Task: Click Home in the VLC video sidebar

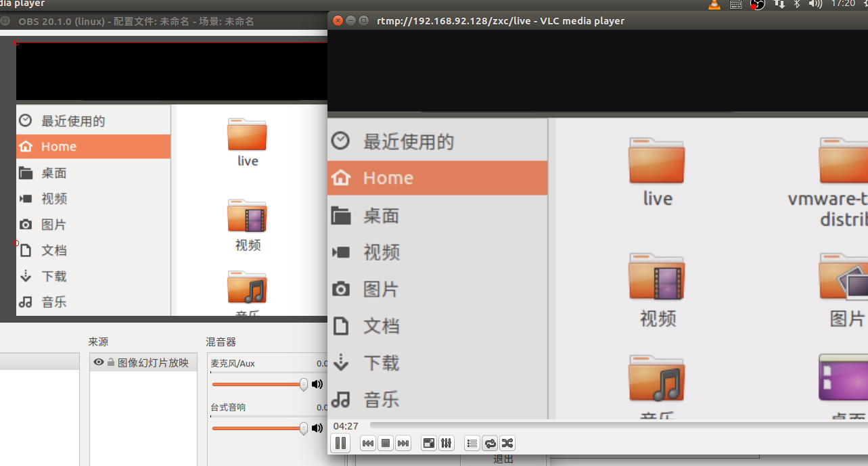Action: pyautogui.click(x=437, y=178)
